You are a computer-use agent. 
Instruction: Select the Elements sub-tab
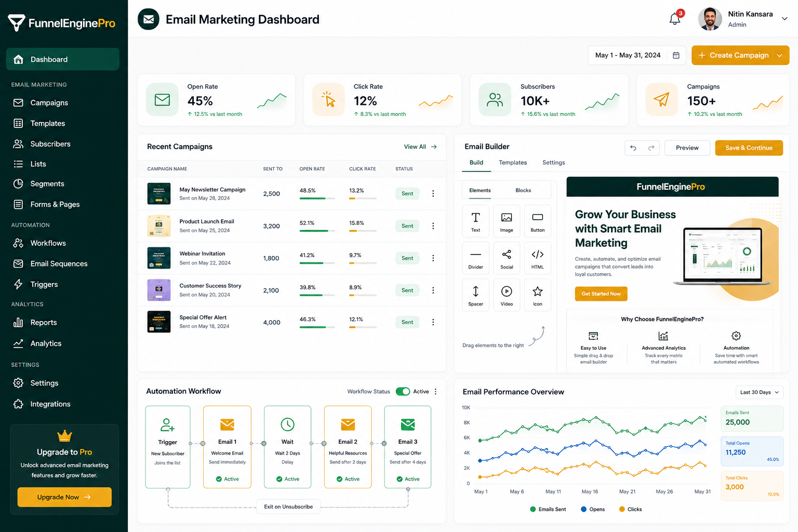(480, 191)
